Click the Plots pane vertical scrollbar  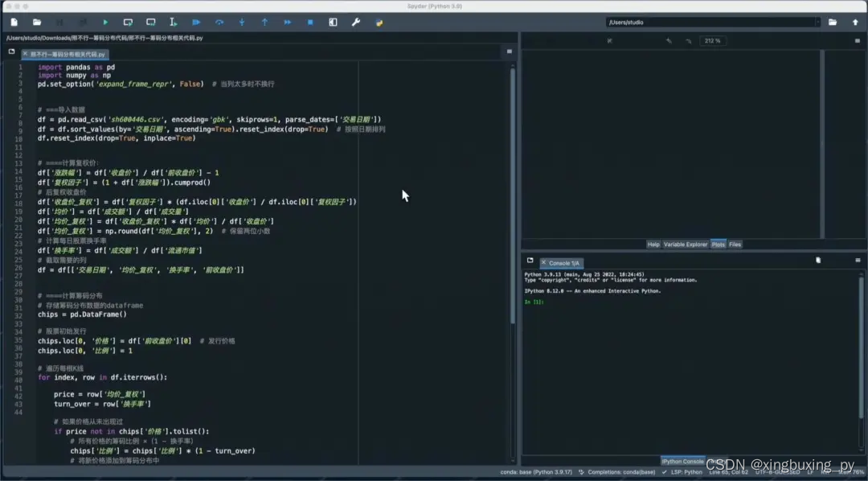[822, 144]
